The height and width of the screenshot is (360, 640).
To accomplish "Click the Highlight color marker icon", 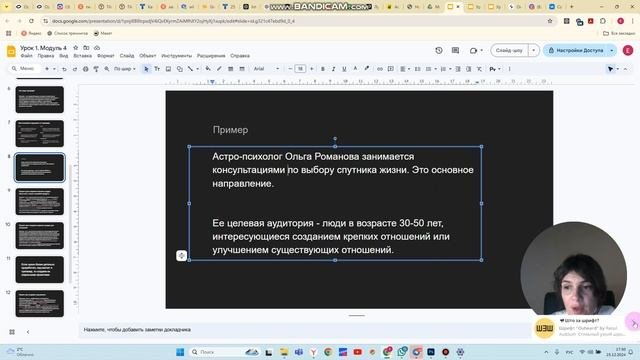I will 367,69.
